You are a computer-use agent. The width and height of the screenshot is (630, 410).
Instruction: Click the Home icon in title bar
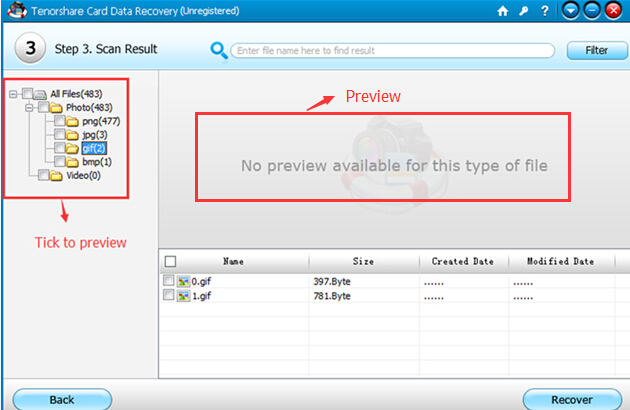502,11
